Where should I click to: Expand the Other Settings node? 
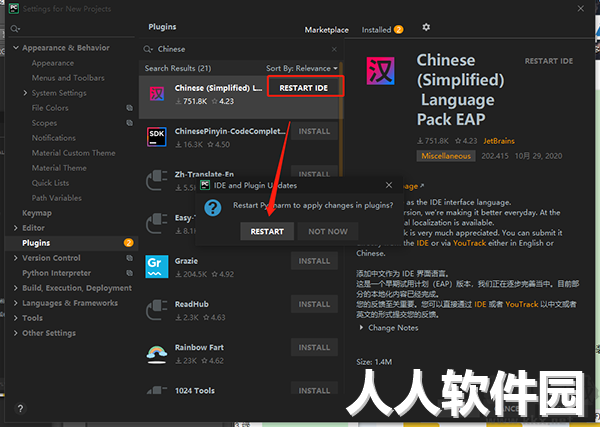(x=16, y=333)
